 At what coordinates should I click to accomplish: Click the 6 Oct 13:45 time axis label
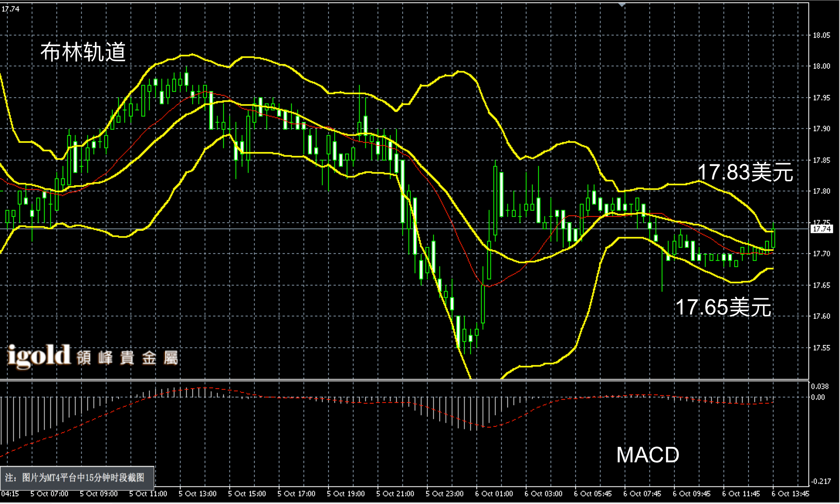click(x=790, y=494)
